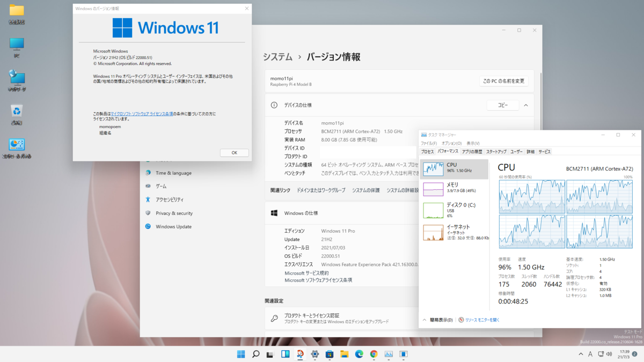The height and width of the screenshot is (362, 644).
Task: Click the コピー button for device specs
Action: point(503,106)
